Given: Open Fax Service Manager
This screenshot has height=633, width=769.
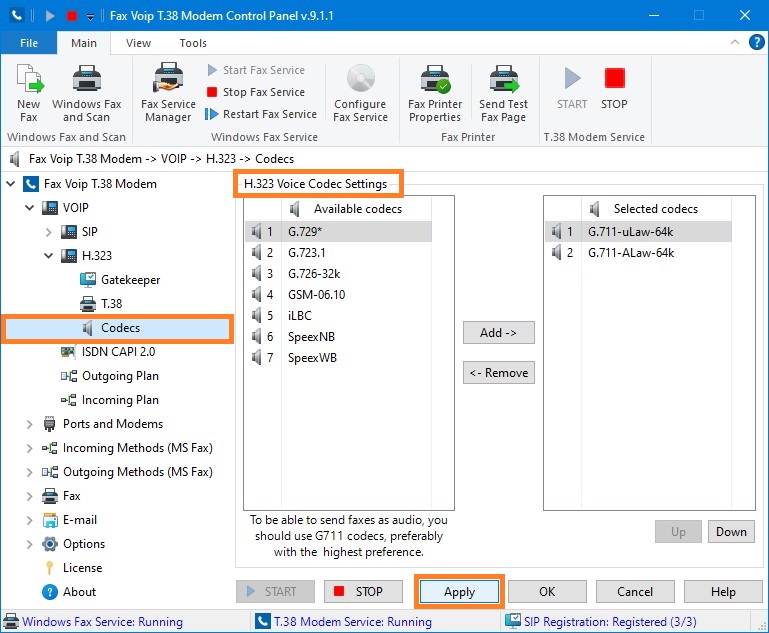Looking at the screenshot, I should pyautogui.click(x=168, y=93).
